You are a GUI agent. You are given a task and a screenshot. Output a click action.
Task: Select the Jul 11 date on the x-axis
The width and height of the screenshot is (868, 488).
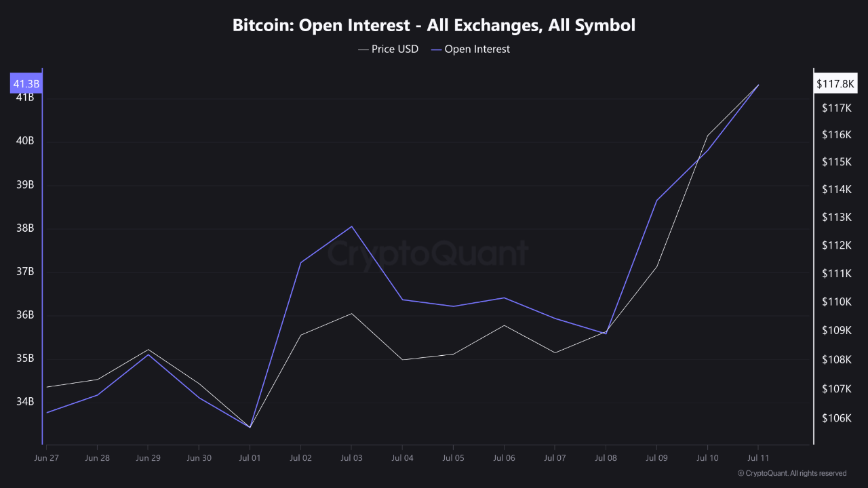pos(758,458)
